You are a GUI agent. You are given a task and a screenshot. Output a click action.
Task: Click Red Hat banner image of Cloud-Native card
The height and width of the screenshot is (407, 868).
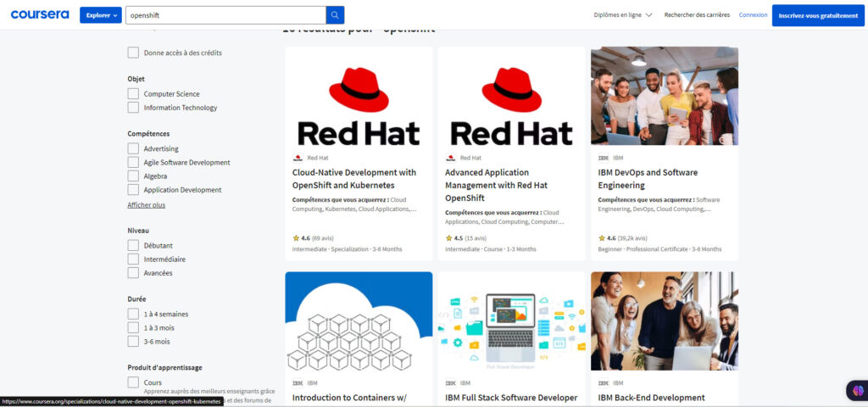pyautogui.click(x=359, y=96)
